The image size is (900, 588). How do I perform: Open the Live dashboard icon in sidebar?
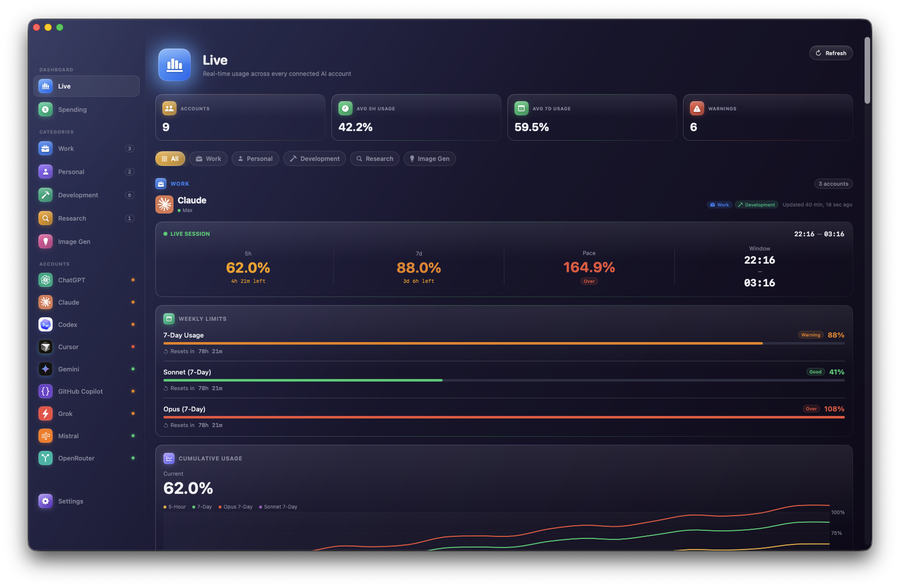pos(46,86)
